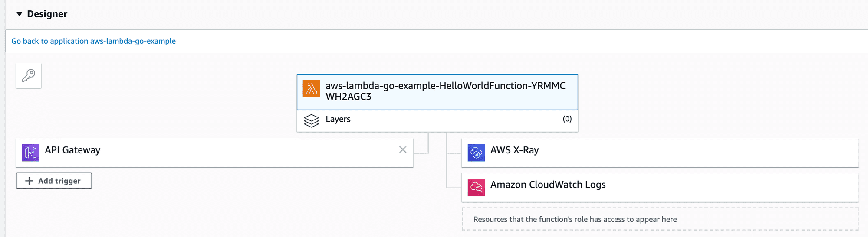Select the HelloWorldFunction function name

[x=446, y=91]
